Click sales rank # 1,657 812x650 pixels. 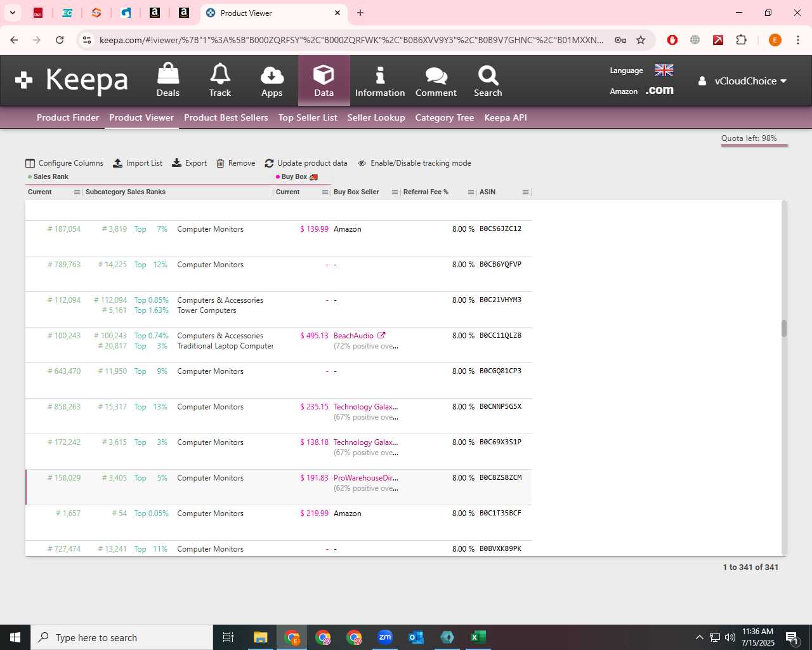click(x=69, y=514)
